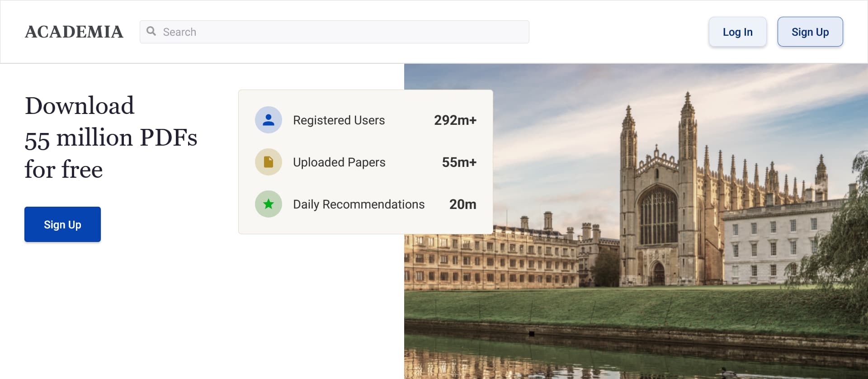Select the Uploaded Papers label

click(x=339, y=162)
